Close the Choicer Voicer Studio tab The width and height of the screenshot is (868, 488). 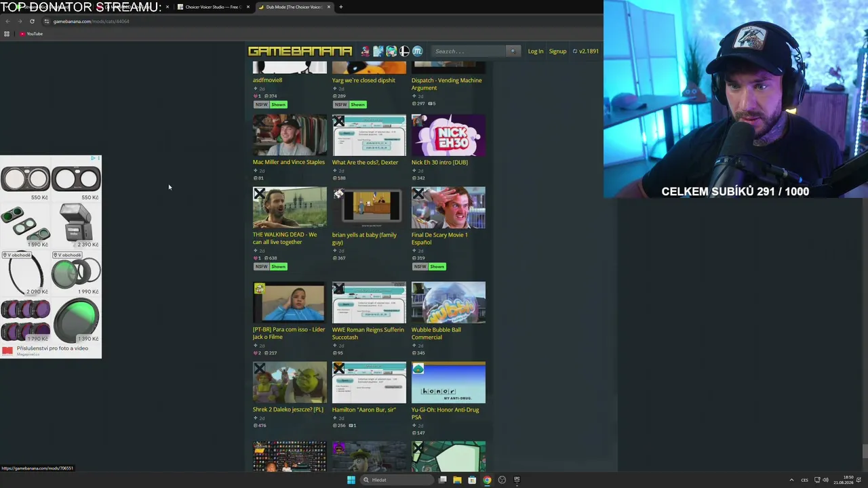tap(248, 7)
